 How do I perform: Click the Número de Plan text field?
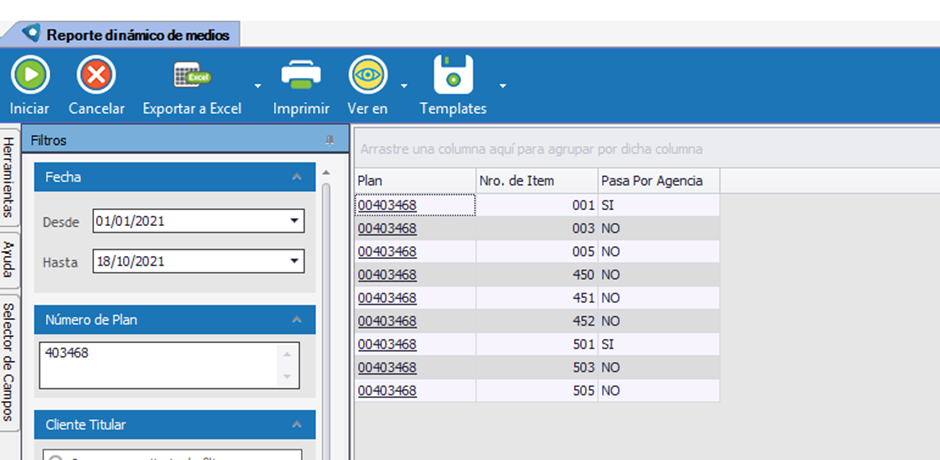160,364
